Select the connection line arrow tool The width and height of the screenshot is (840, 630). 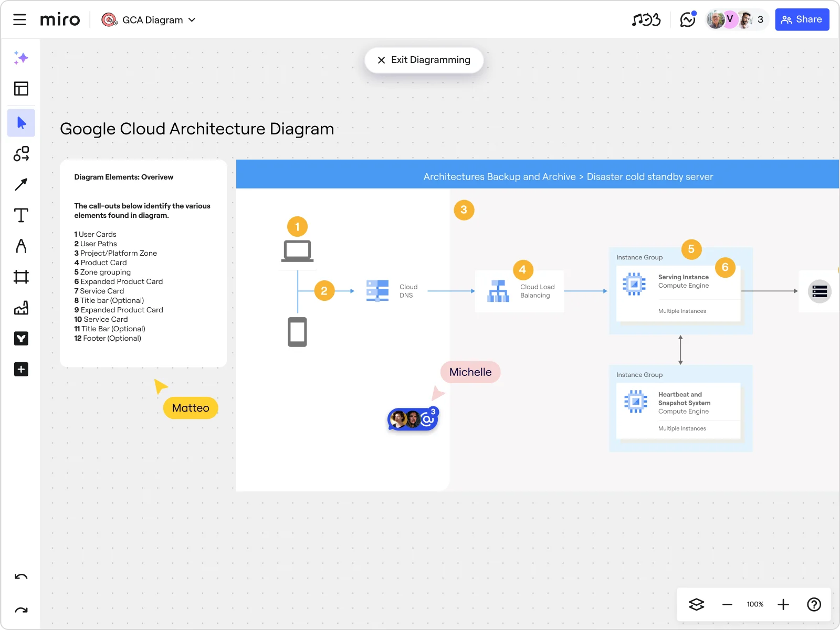click(21, 185)
